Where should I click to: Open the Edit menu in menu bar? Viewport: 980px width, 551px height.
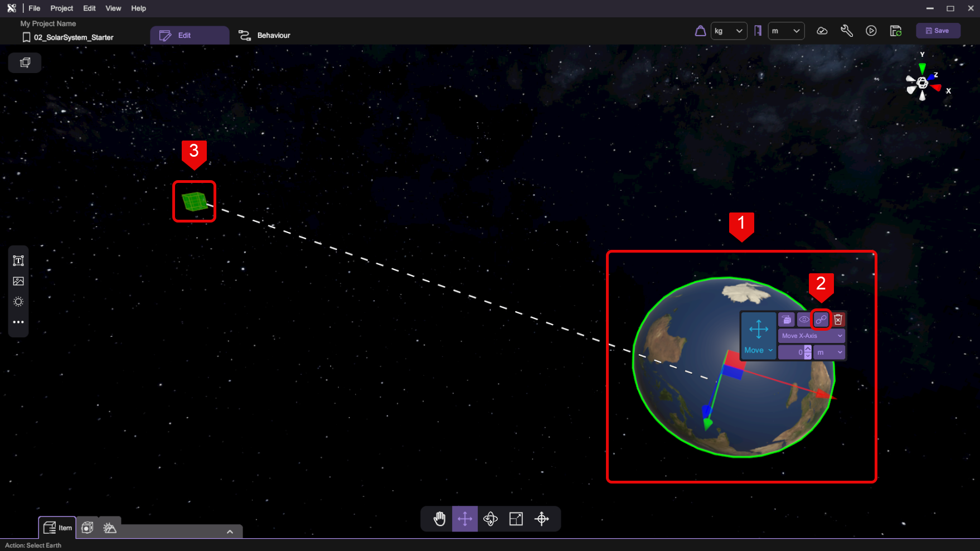tap(89, 8)
